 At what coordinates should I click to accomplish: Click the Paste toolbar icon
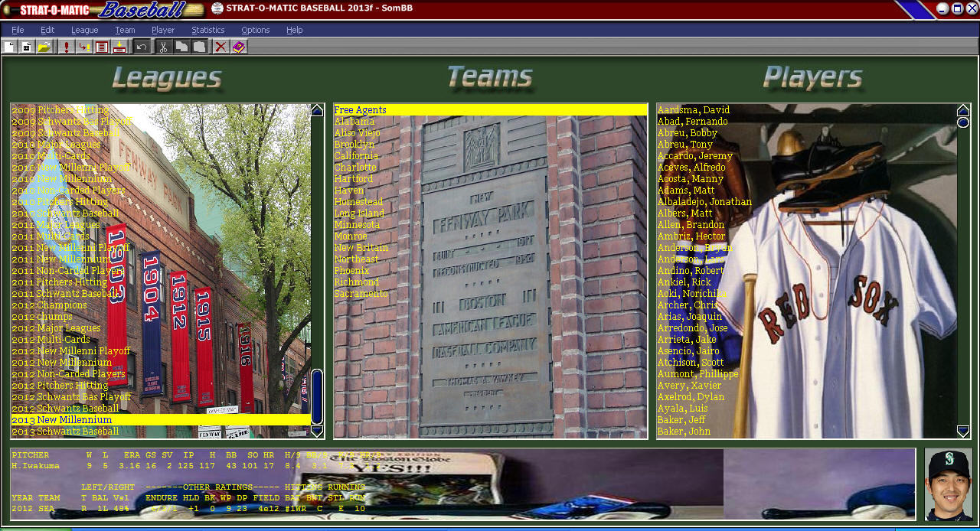tap(199, 47)
